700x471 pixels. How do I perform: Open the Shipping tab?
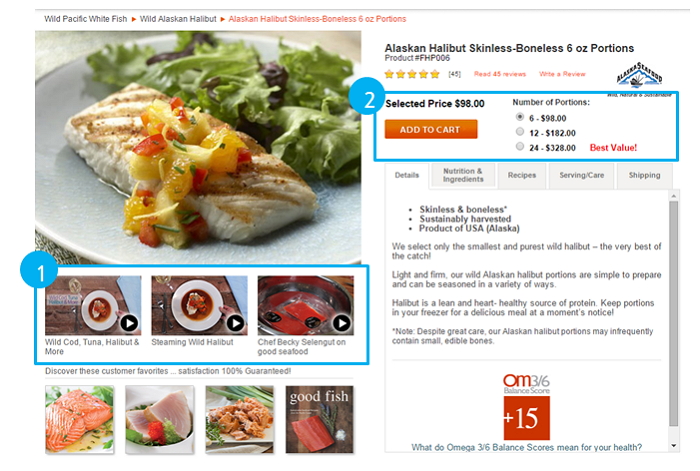[644, 175]
